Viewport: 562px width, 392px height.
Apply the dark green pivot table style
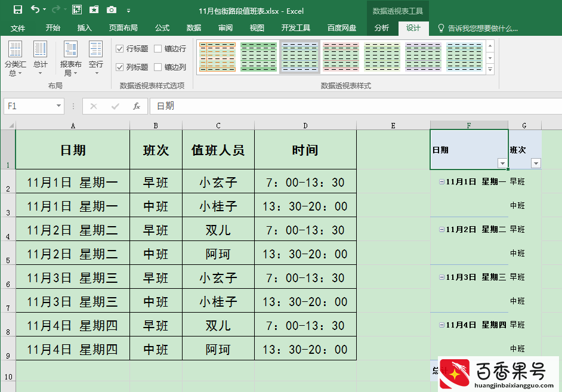tap(258, 57)
